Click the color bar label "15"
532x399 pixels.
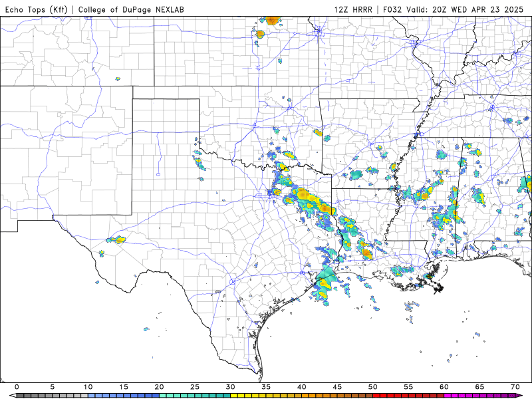[124, 387]
